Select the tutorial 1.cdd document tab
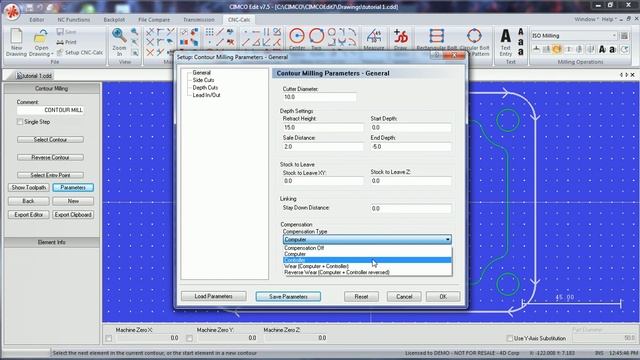640x360 pixels. click(34, 76)
